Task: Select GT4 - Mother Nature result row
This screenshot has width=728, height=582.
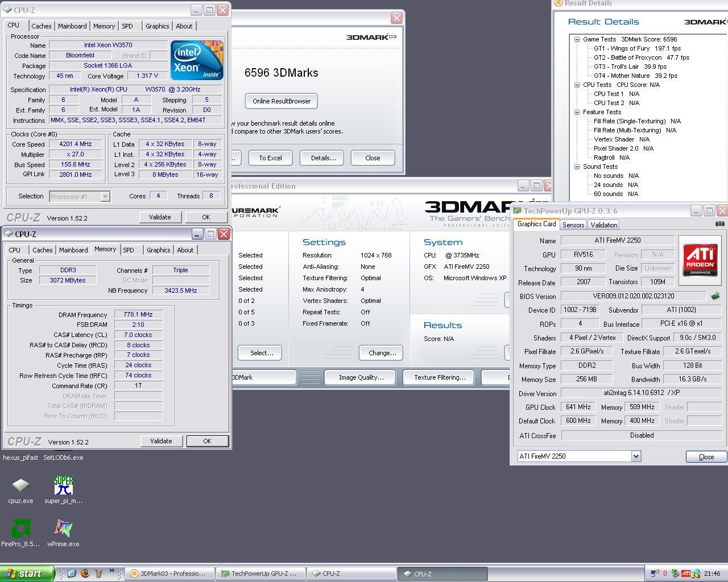Action: [635, 76]
